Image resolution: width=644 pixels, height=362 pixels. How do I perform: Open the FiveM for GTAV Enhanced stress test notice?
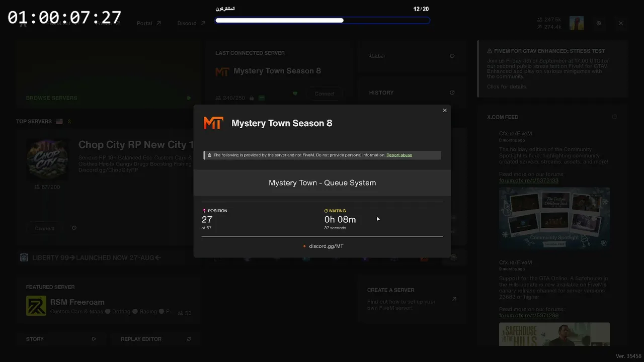click(552, 69)
